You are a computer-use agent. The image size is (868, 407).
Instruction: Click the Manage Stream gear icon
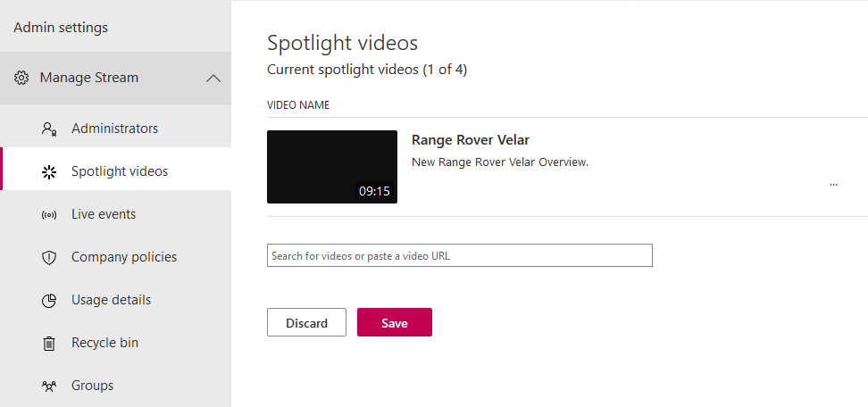point(21,78)
